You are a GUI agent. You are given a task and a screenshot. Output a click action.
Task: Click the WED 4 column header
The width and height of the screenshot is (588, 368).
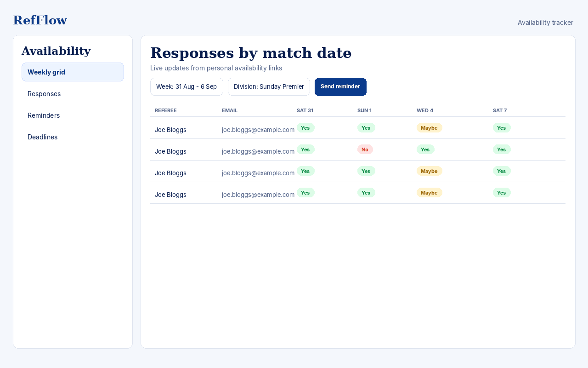425,110
